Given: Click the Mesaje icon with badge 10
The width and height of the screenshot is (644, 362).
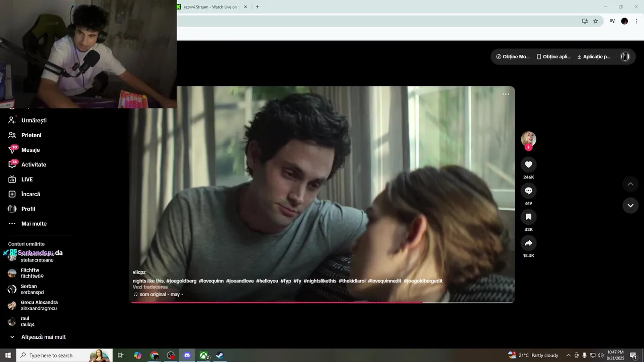Looking at the screenshot, I should coord(13,150).
